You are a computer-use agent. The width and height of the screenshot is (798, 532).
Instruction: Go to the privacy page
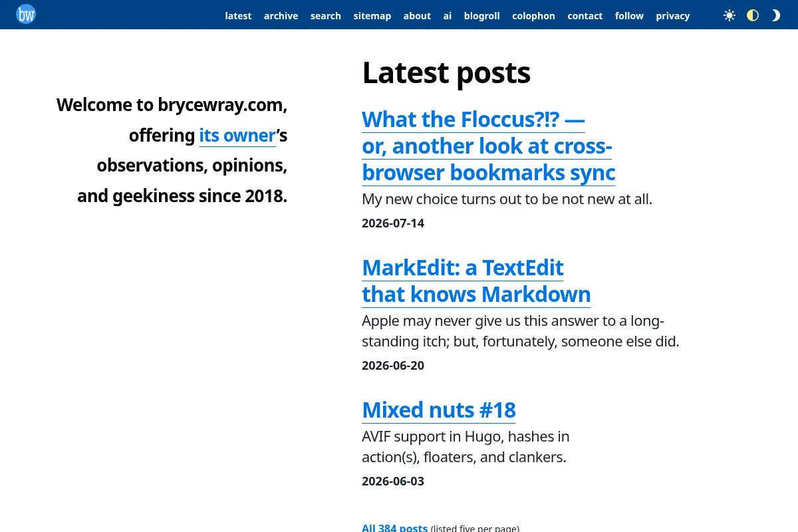(x=673, y=16)
